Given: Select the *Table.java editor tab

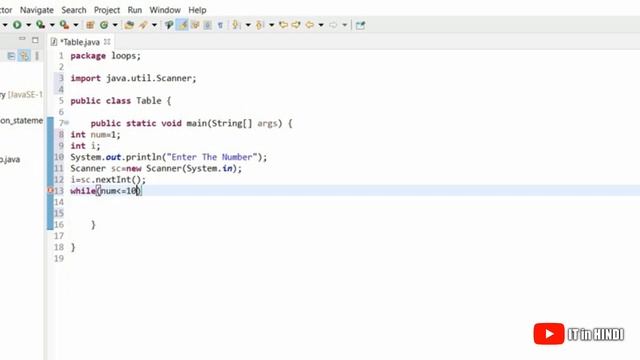Looking at the screenshot, I should [x=80, y=42].
